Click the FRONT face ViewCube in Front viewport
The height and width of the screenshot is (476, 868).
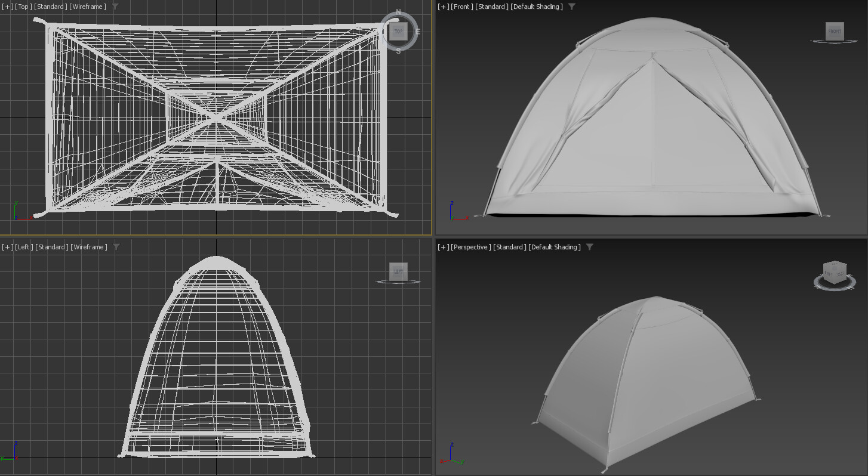834,31
